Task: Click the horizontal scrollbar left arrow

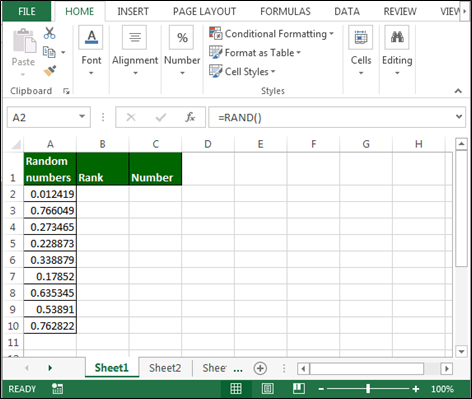Action: pyautogui.click(x=303, y=369)
